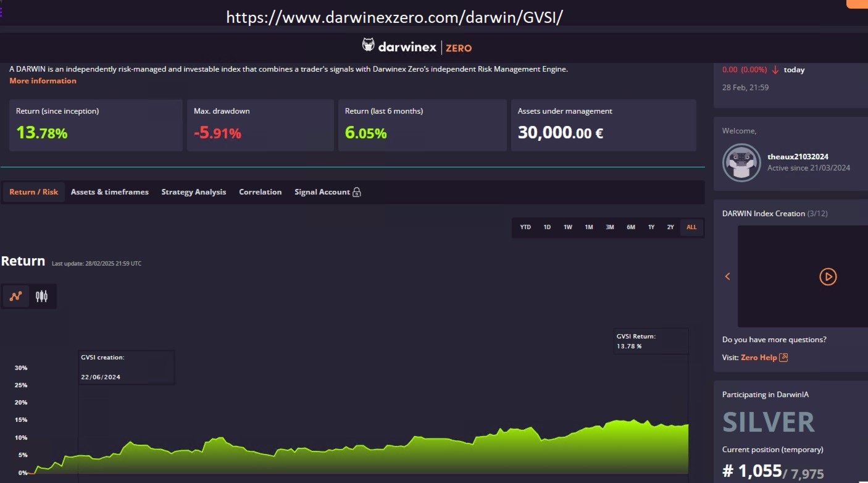
Task: Select the ALL time range
Action: pos(691,227)
